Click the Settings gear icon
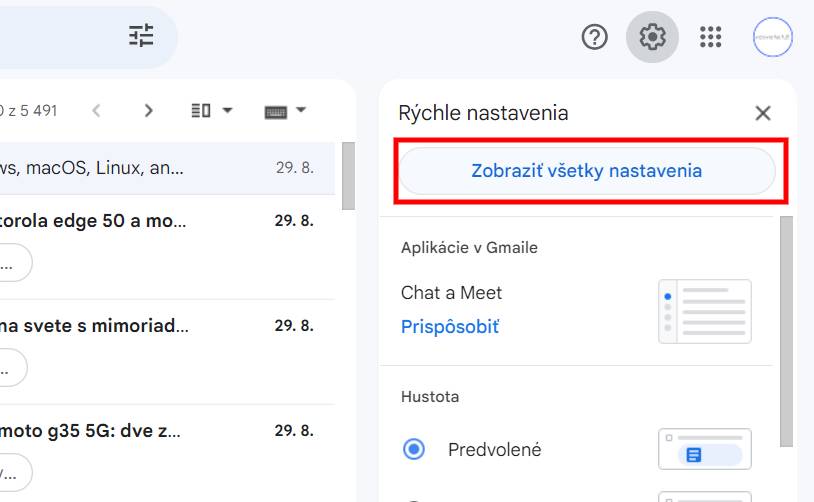 [x=652, y=37]
